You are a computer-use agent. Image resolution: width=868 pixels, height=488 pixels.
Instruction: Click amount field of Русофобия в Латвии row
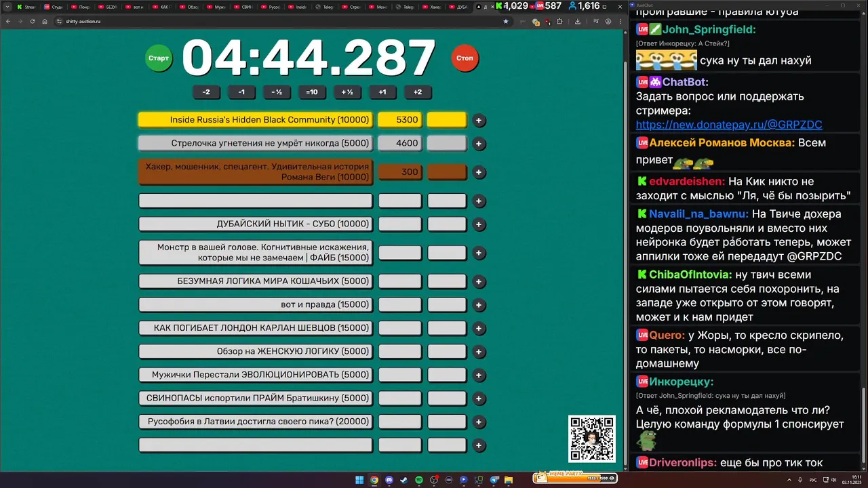pos(399,422)
